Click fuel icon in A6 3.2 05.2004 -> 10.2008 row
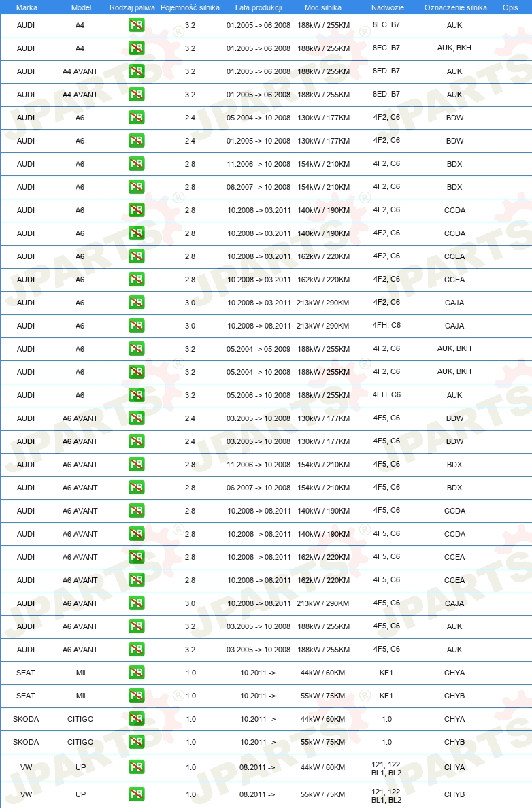532x808 pixels. (x=137, y=372)
